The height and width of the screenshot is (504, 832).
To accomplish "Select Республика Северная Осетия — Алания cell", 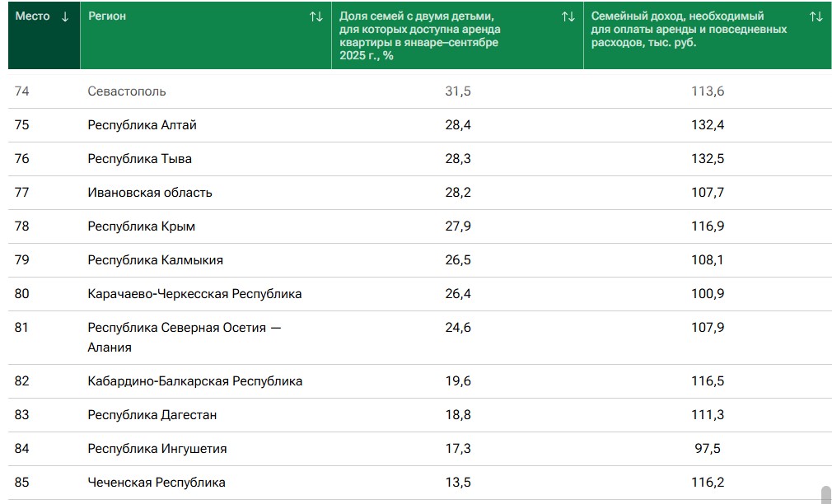I will tap(184, 337).
